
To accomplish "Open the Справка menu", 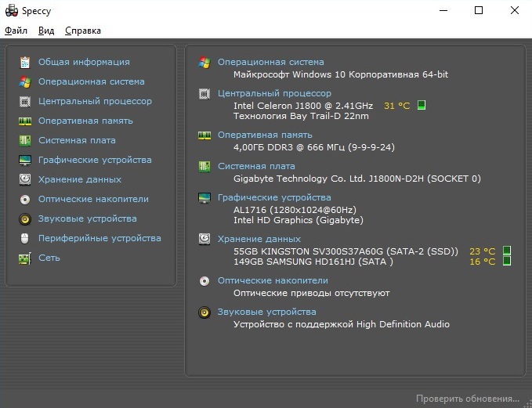I will (x=83, y=31).
